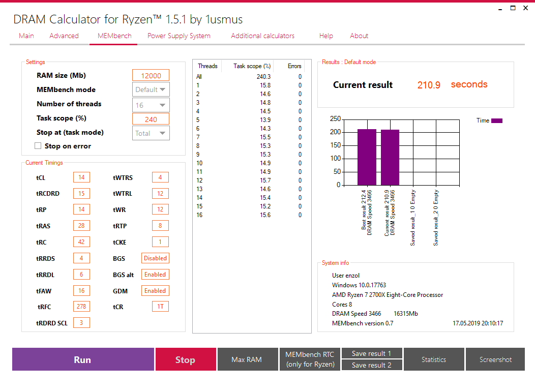Open the Power Supply System tab
The height and width of the screenshot is (392, 535).
click(x=179, y=36)
